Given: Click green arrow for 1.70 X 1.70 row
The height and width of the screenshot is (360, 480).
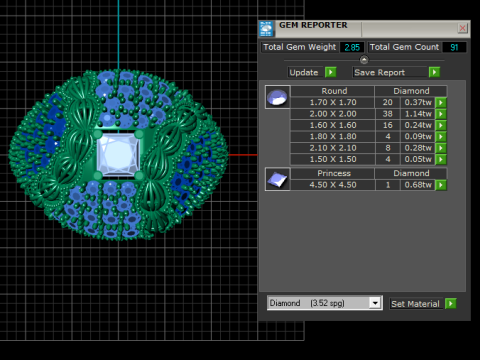Looking at the screenshot, I should tap(441, 103).
